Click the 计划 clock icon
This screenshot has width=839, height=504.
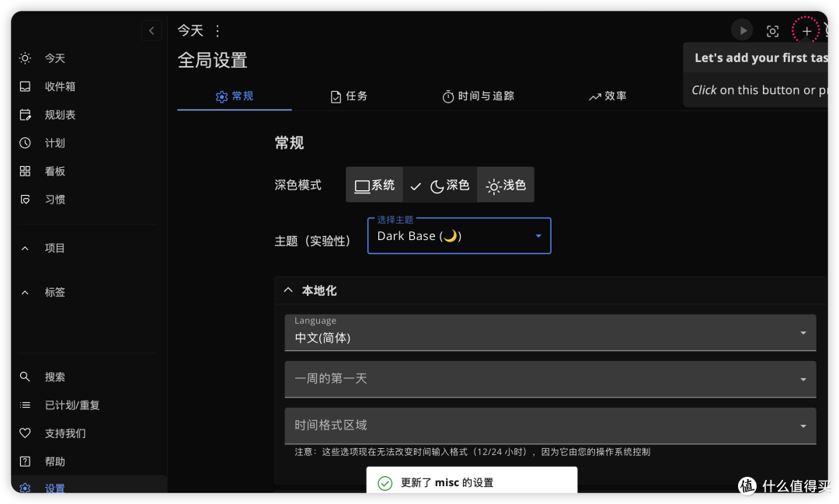25,143
